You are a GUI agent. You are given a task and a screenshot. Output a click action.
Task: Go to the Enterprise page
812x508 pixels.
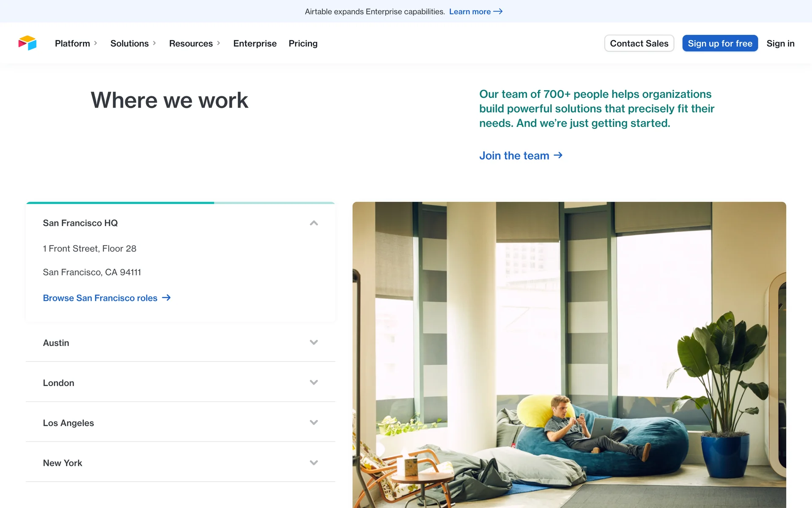pyautogui.click(x=255, y=44)
